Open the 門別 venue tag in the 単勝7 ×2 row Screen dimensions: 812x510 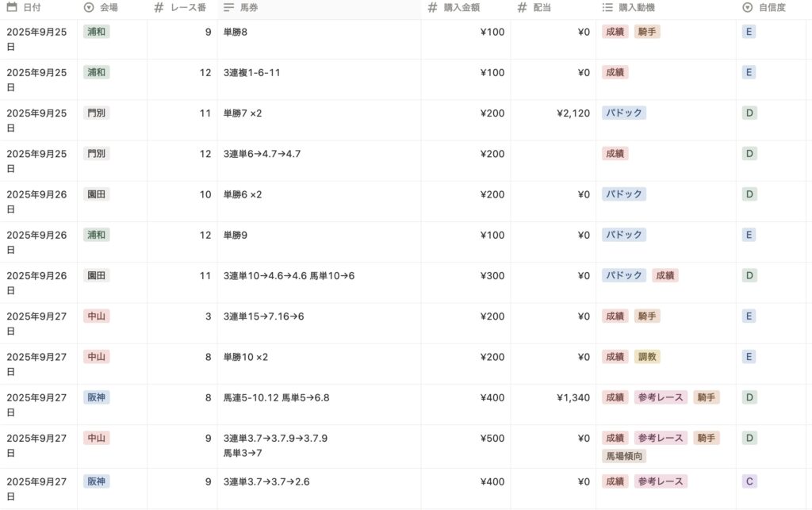pyautogui.click(x=96, y=113)
